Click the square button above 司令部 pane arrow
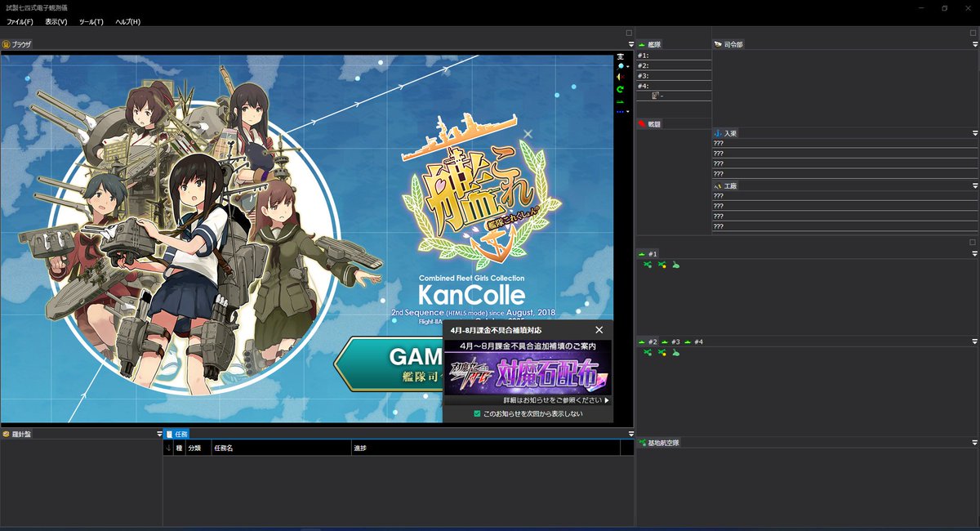The image size is (980, 531). [973, 33]
